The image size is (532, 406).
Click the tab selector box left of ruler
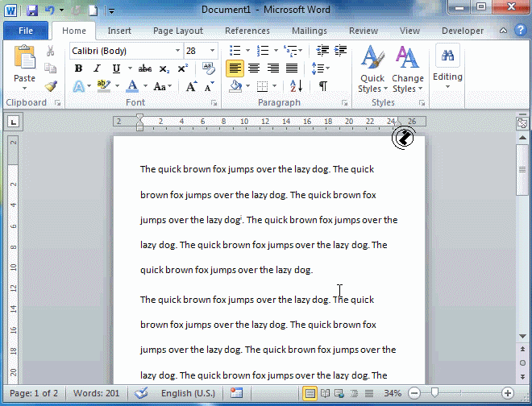[x=14, y=122]
